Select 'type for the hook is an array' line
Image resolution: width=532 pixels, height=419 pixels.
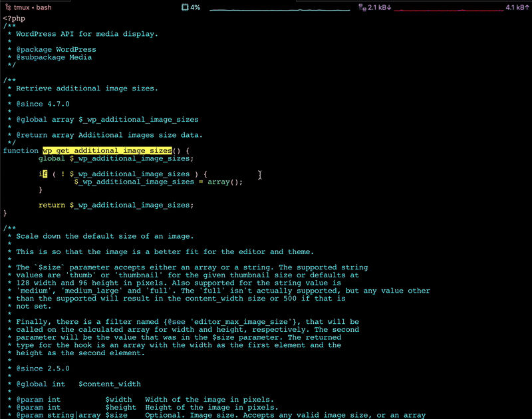[178, 345]
